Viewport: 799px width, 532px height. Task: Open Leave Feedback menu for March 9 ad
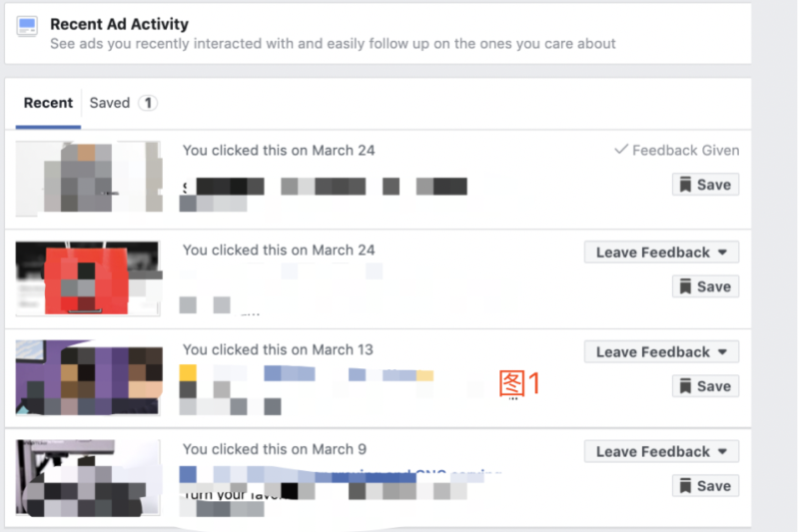click(x=661, y=452)
